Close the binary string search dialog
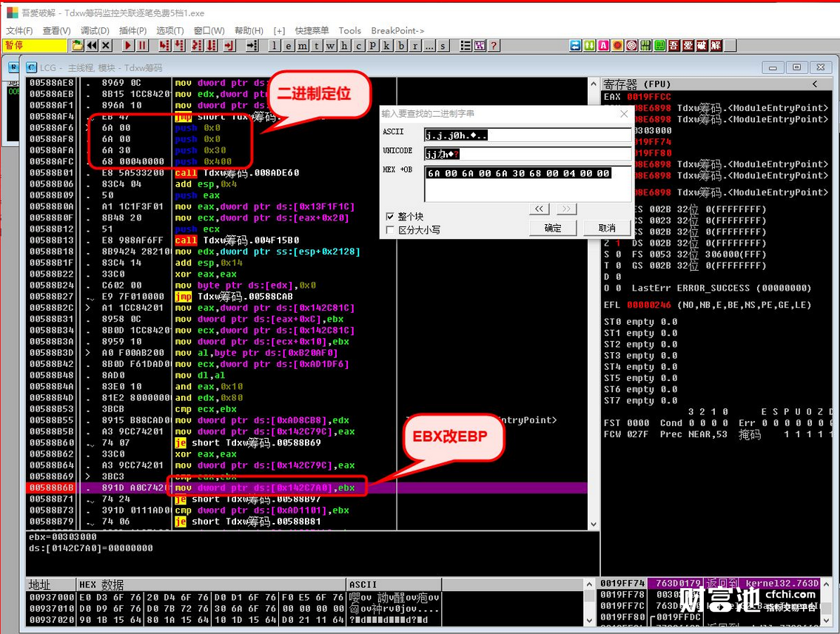 pos(624,113)
